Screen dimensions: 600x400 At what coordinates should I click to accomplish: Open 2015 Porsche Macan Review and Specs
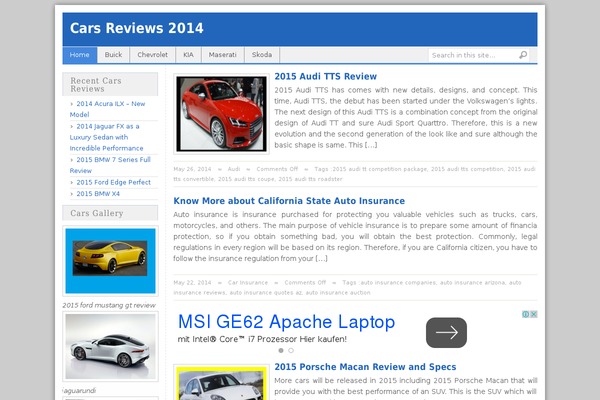coord(365,367)
